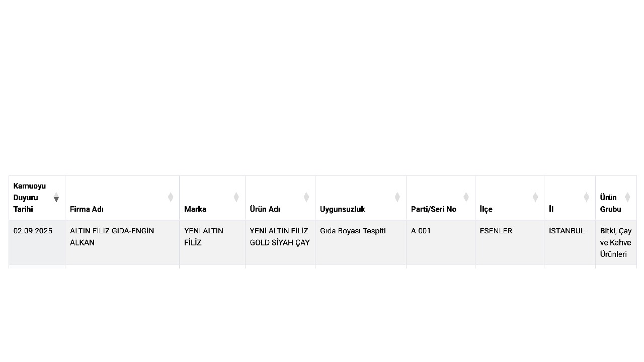Click sort arrows in Marka column
644x362 pixels.
tap(236, 197)
